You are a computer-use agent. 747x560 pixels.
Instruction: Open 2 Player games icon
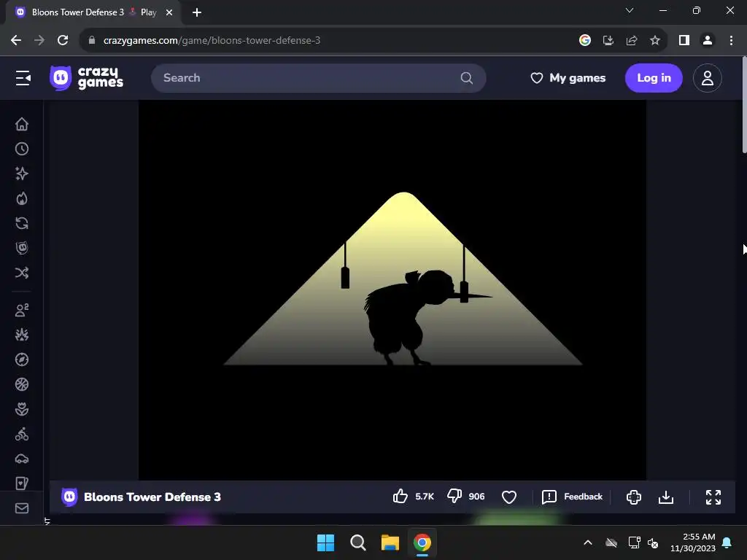22,310
